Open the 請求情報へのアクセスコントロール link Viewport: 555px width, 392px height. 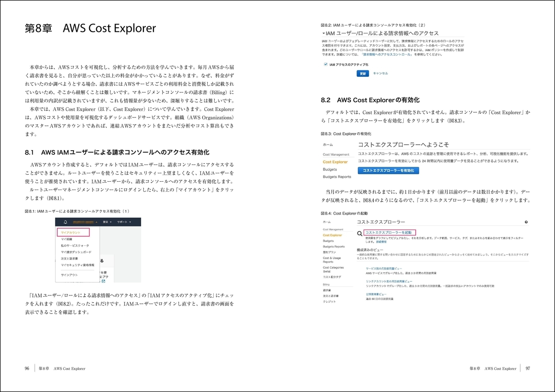coord(388,54)
